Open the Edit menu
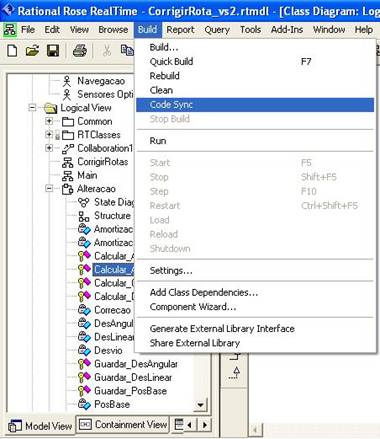The height and width of the screenshot is (439, 380). [52, 30]
